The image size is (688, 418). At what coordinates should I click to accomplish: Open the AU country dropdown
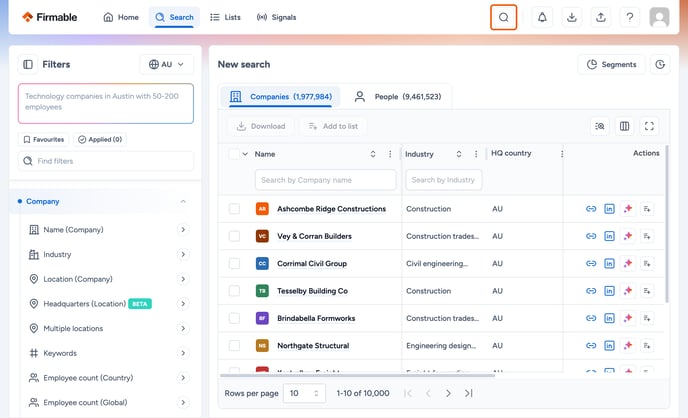[166, 64]
